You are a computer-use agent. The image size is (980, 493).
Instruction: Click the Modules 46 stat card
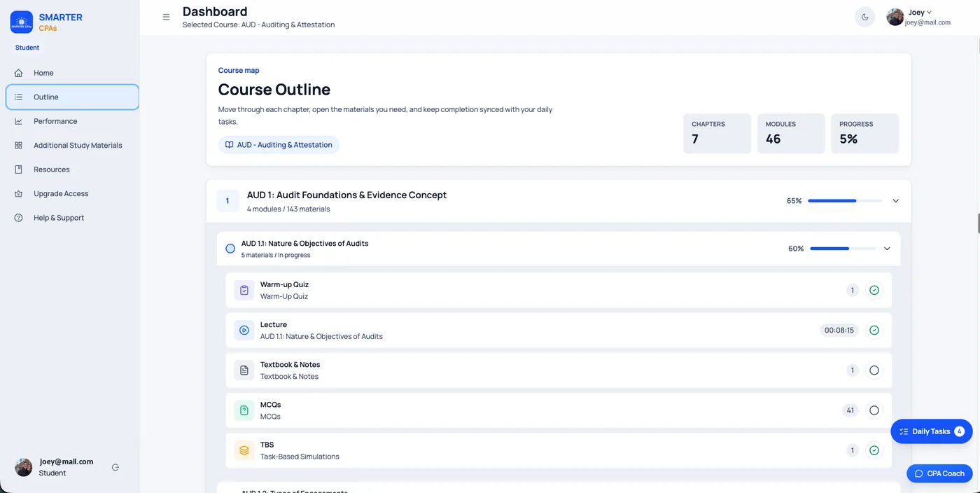(x=791, y=133)
